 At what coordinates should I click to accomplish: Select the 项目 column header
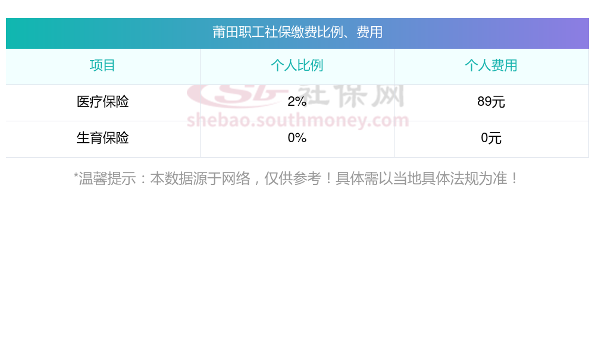[x=102, y=66]
